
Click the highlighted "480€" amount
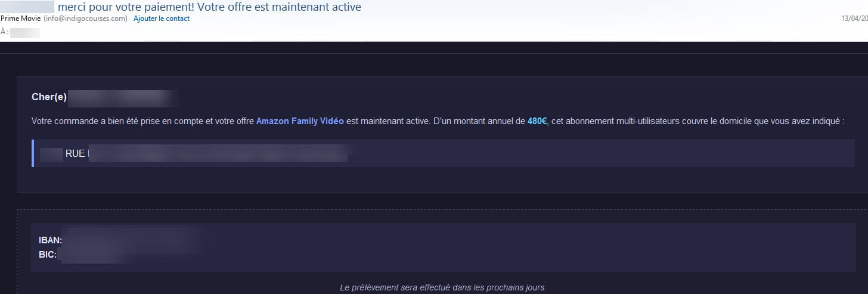click(537, 122)
